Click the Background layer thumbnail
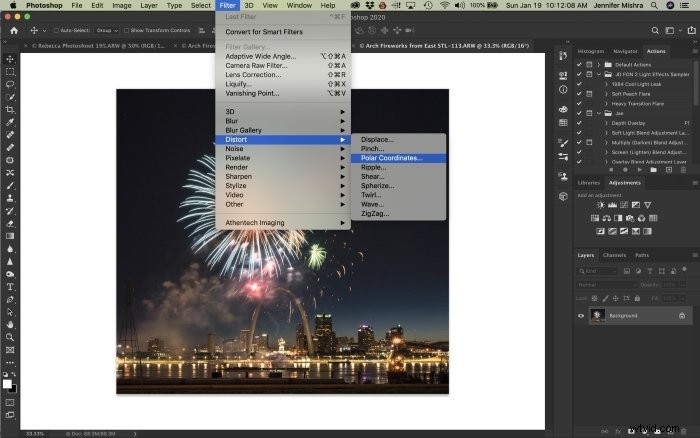This screenshot has height=438, width=700. click(597, 315)
